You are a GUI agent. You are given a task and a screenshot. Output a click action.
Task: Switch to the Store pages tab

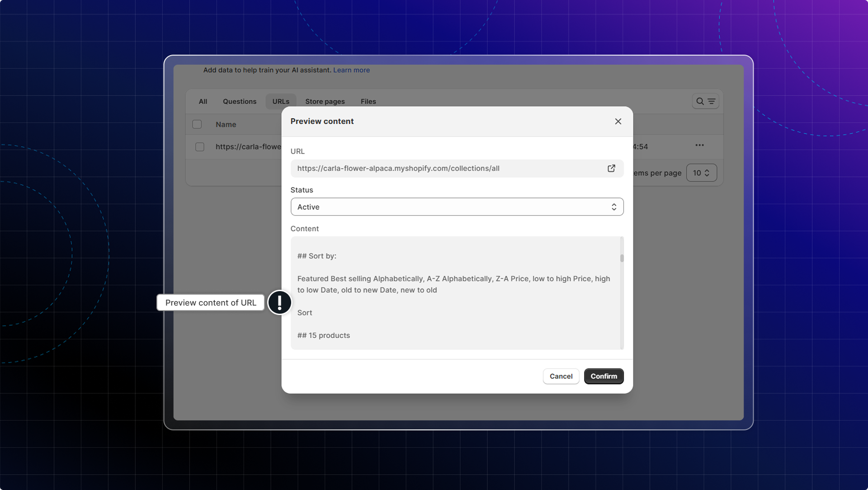(x=325, y=101)
